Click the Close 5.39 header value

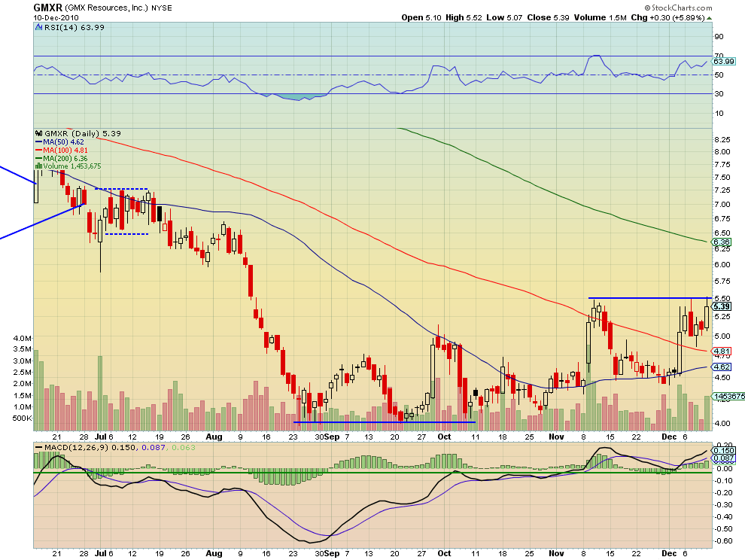tap(548, 17)
